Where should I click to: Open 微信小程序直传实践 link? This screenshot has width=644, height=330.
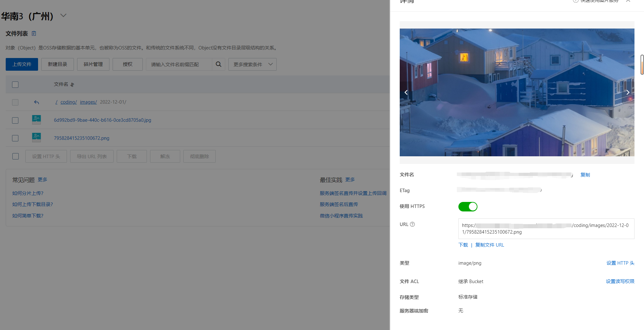tap(341, 216)
